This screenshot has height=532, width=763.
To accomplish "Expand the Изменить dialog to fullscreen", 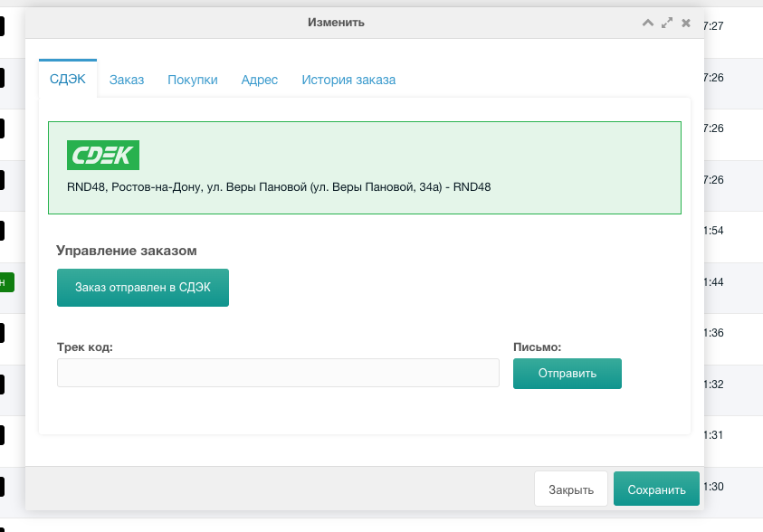I will pos(667,23).
